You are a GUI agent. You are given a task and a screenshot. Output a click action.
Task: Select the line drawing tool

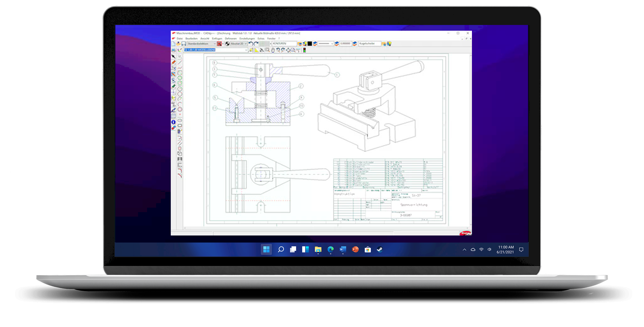180,62
